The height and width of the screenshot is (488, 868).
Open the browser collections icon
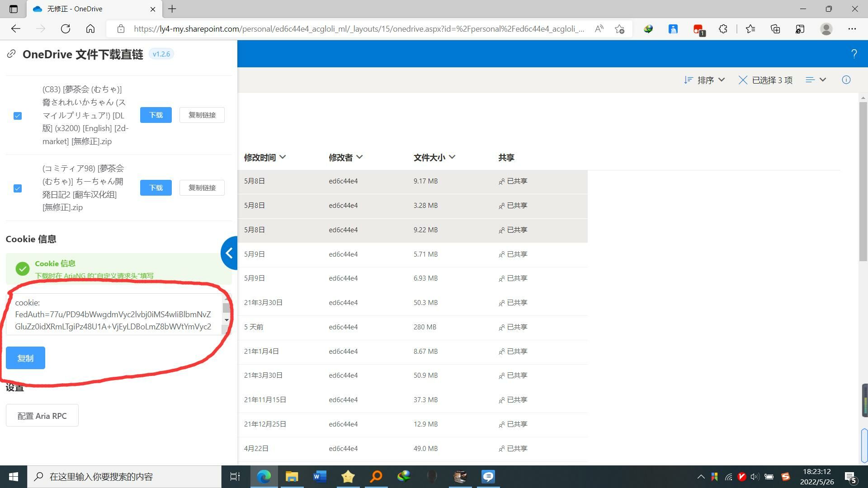(x=775, y=29)
